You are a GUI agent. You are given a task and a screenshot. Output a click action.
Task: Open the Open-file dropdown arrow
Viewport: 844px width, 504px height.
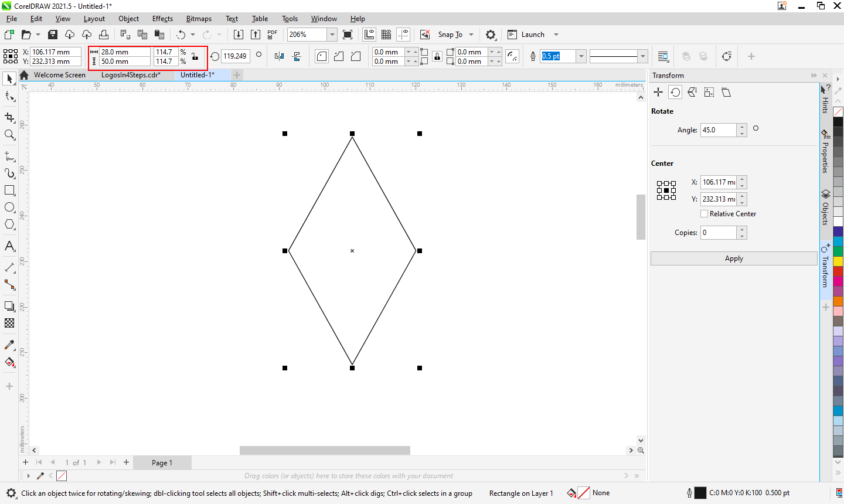(x=38, y=35)
